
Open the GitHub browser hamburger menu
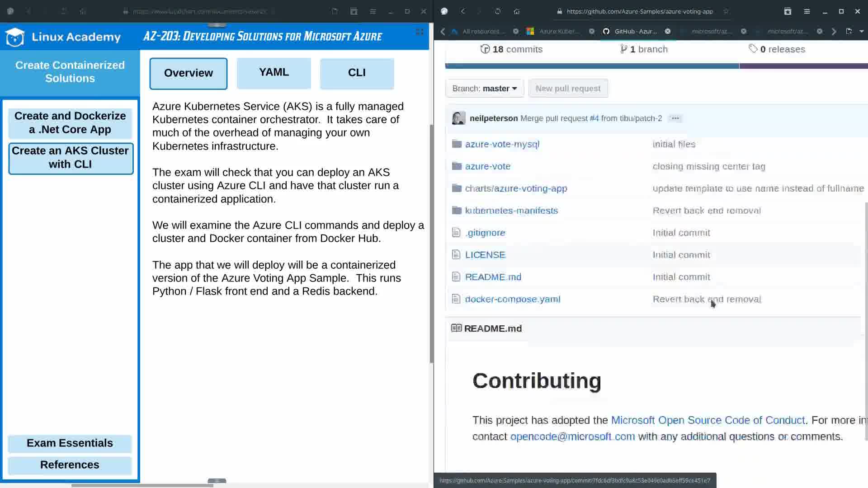[x=807, y=11]
